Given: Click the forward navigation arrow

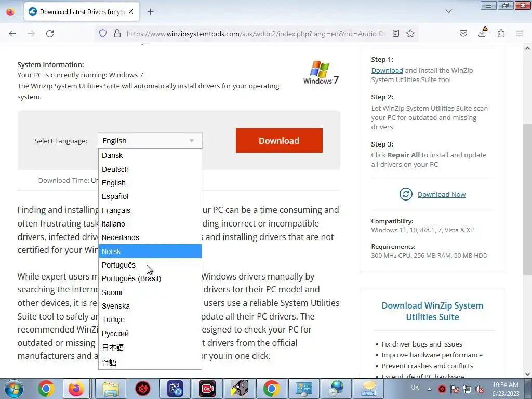Looking at the screenshot, I should 31,34.
